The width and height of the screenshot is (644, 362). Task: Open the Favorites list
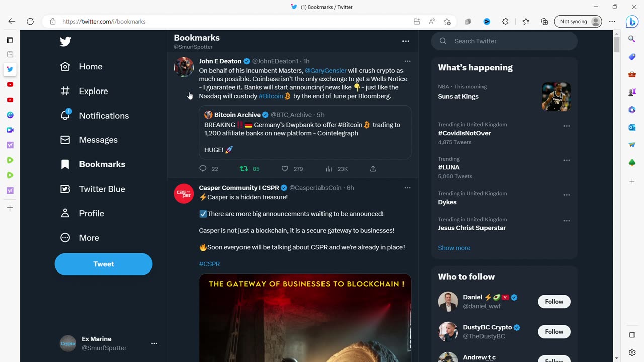point(526,22)
